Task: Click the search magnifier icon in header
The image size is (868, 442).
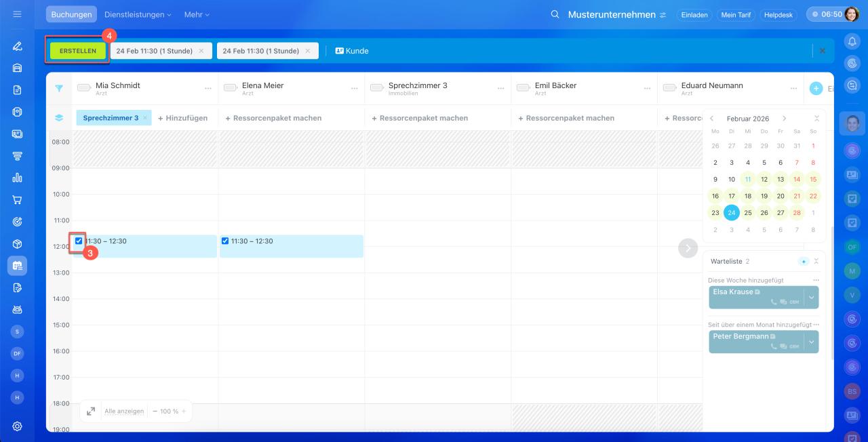Action: pyautogui.click(x=555, y=14)
